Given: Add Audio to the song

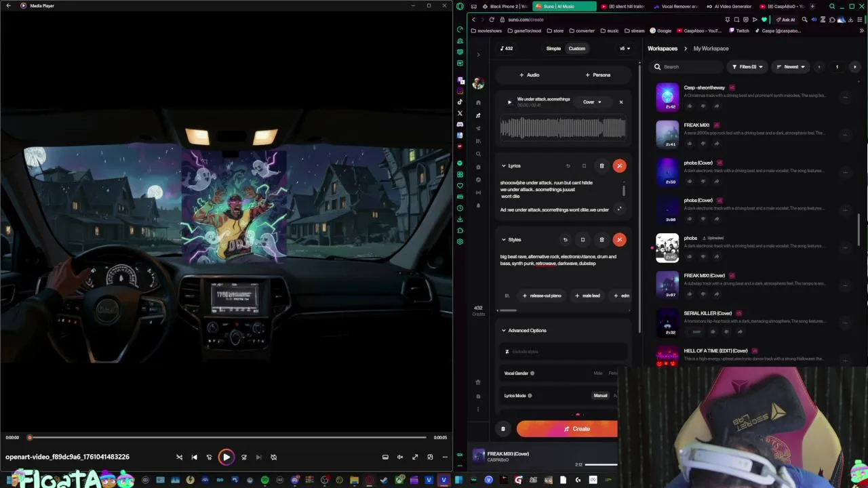Looking at the screenshot, I should [x=529, y=75].
